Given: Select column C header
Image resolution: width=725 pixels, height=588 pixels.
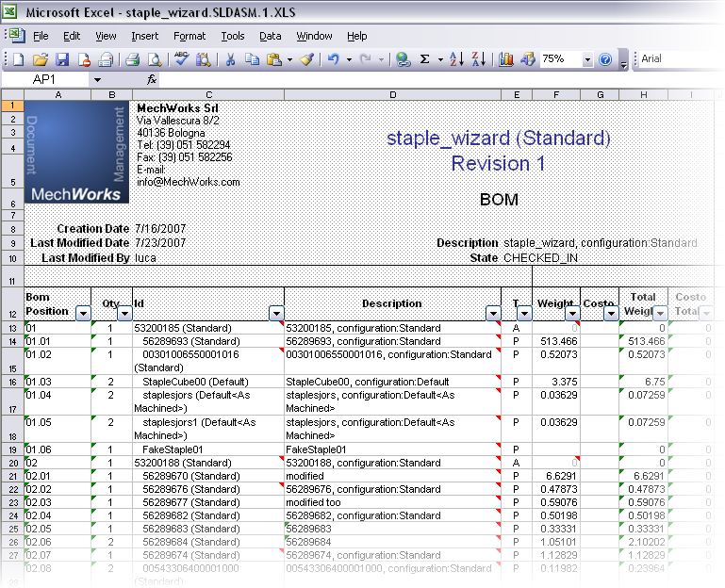Looking at the screenshot, I should pos(208,95).
